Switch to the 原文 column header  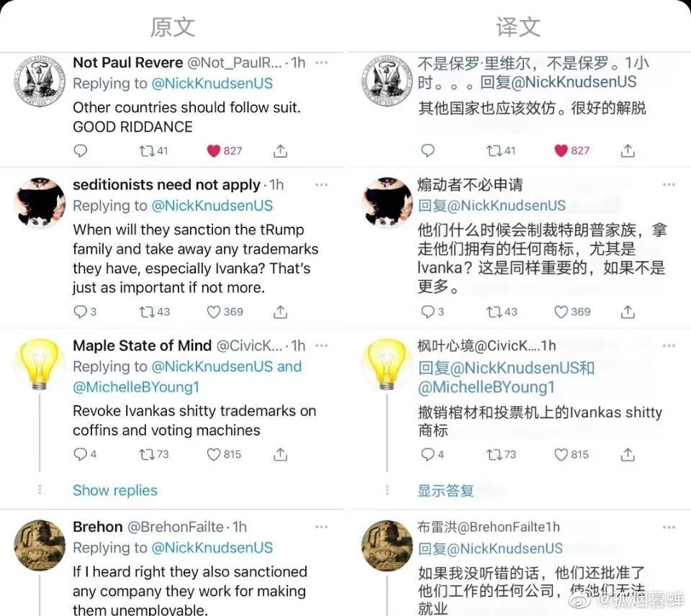pos(172,27)
